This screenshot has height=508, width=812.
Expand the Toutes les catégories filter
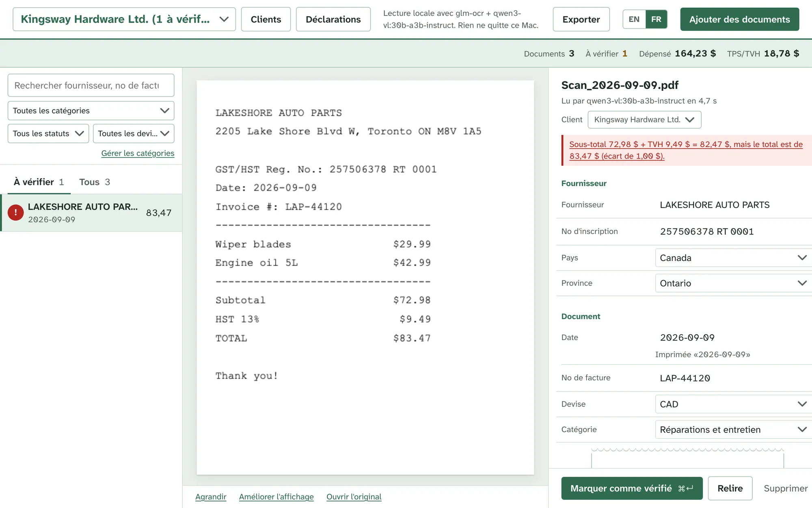pyautogui.click(x=91, y=111)
